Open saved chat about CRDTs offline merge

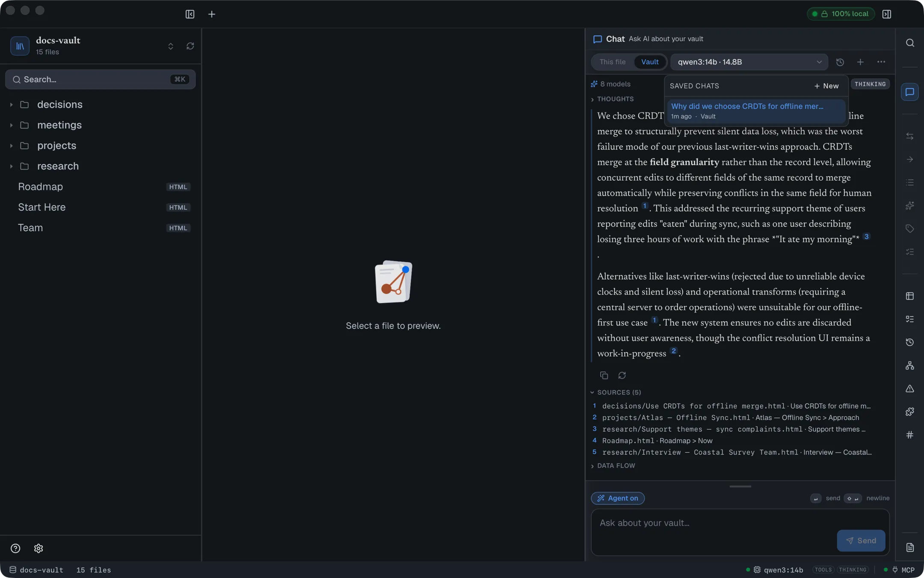(x=756, y=111)
